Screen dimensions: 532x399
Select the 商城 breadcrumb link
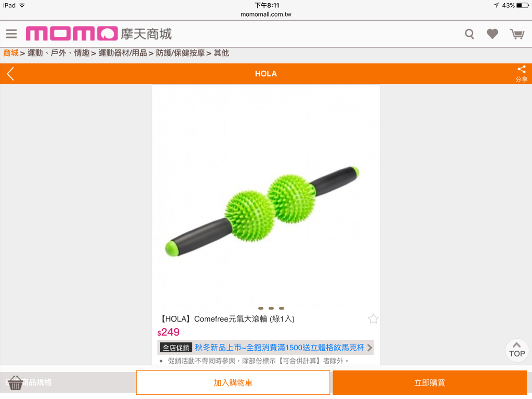[x=11, y=53]
